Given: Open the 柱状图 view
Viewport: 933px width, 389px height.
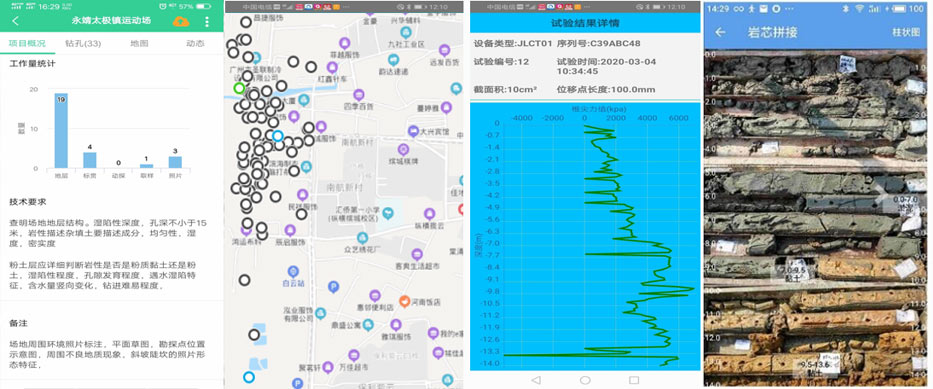Looking at the screenshot, I should 905,32.
